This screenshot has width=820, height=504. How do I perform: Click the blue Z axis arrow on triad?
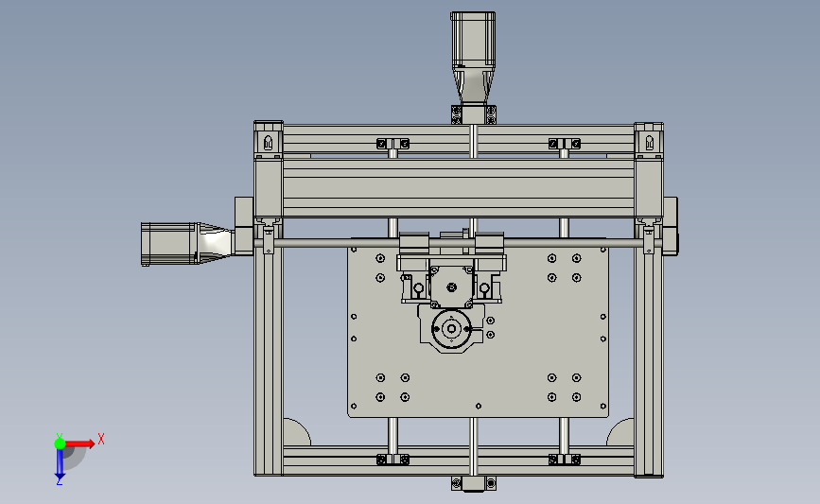click(x=60, y=464)
